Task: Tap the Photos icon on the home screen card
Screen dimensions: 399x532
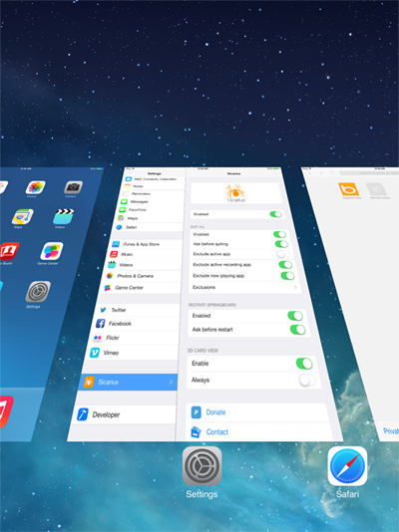Action: click(35, 187)
